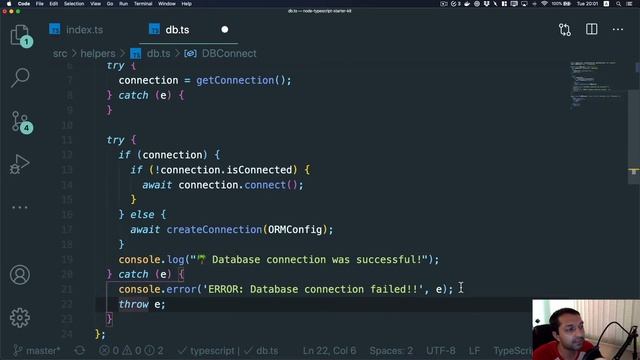Viewport: 640px width, 360px height.
Task: Click getConnection() call on line 7
Action: (243, 80)
